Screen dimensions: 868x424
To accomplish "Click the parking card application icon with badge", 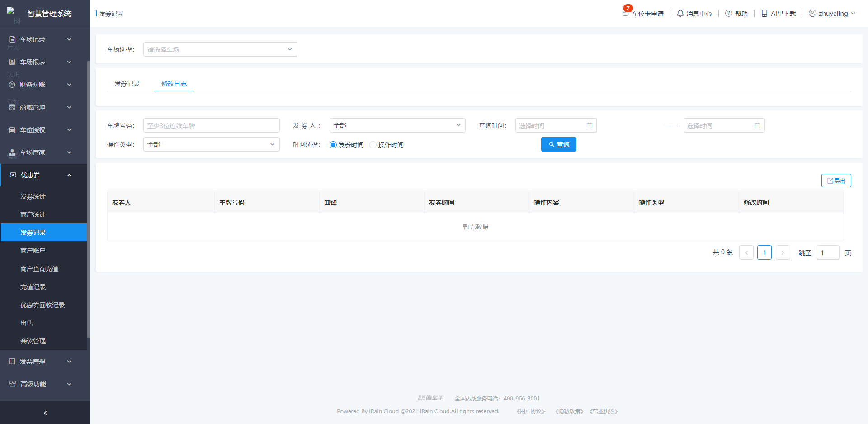I will [x=626, y=13].
